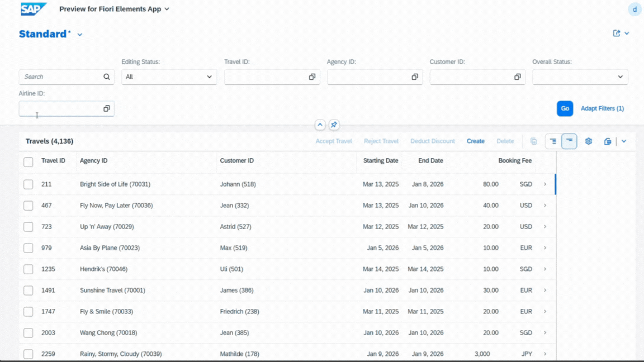This screenshot has width=644, height=362.
Task: Toggle the select all rows checkbox
Action: (29, 162)
